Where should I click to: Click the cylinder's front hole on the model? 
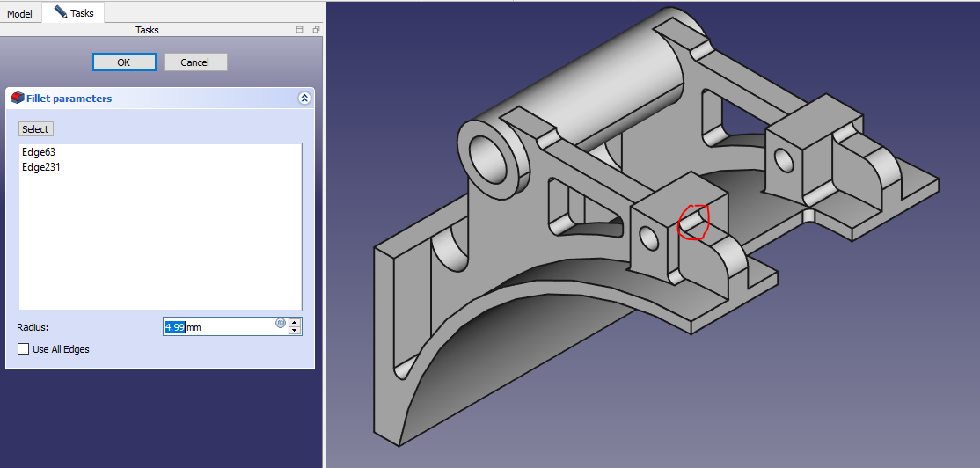point(485,159)
